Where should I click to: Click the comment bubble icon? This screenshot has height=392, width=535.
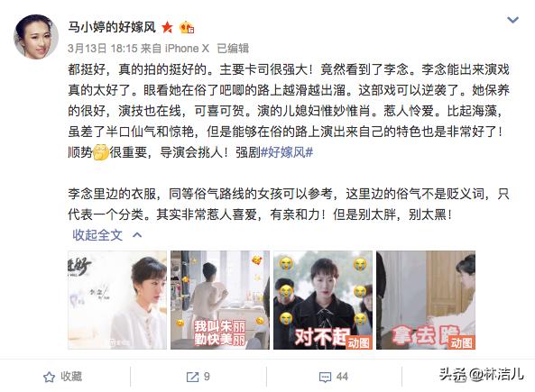click(325, 377)
